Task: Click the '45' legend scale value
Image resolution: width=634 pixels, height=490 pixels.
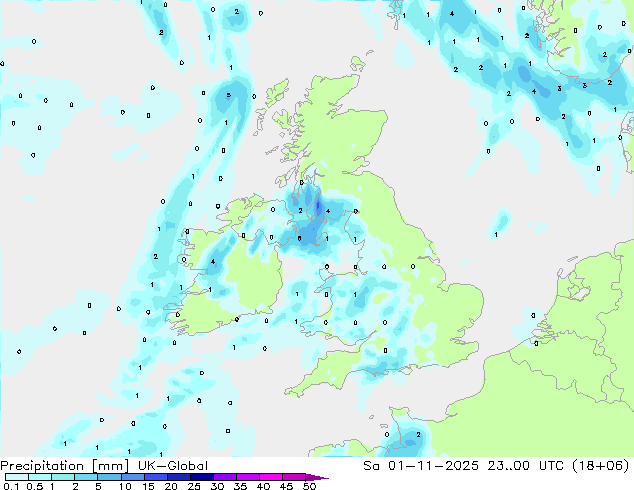Action: (286, 486)
